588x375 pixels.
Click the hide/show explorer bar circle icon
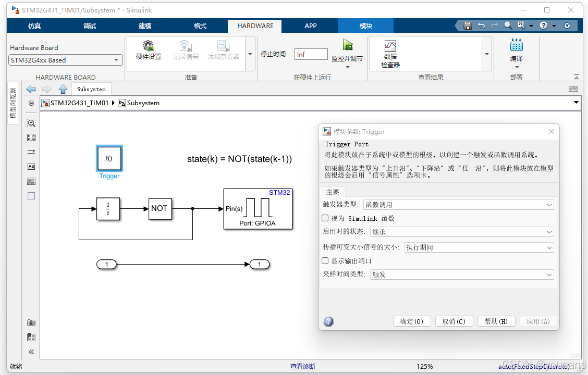pyautogui.click(x=31, y=103)
